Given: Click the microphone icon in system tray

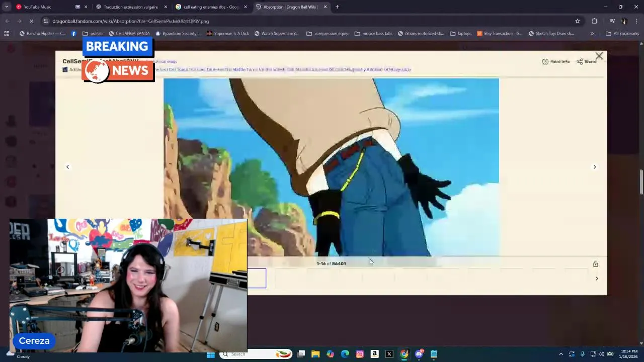Looking at the screenshot, I should click(583, 354).
